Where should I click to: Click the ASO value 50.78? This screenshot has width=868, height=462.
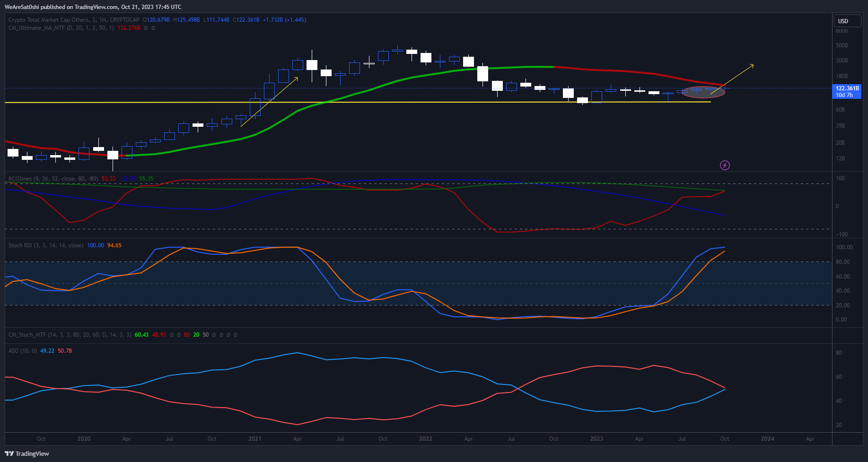coord(65,351)
